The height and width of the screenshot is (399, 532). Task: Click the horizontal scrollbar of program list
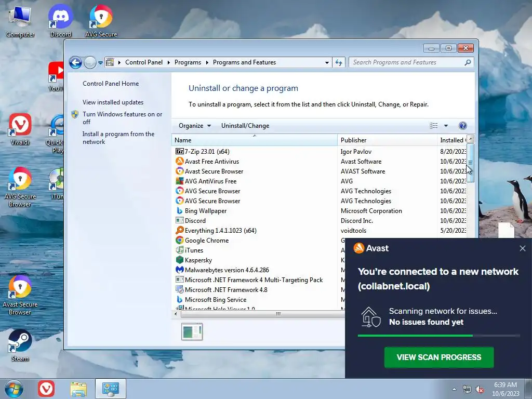[x=263, y=314]
